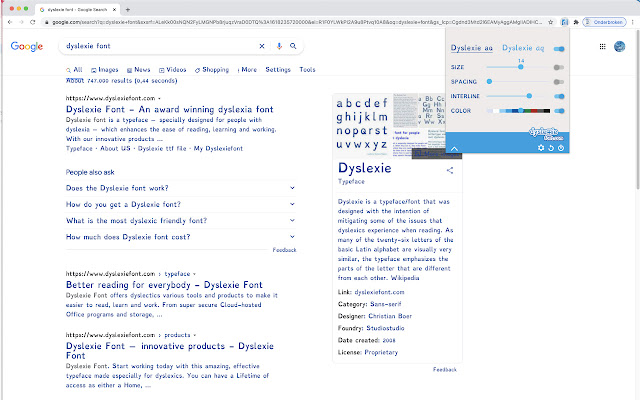Open the Sans-serif category link
Image resolution: width=640 pixels, height=400 pixels.
pyautogui.click(x=386, y=304)
